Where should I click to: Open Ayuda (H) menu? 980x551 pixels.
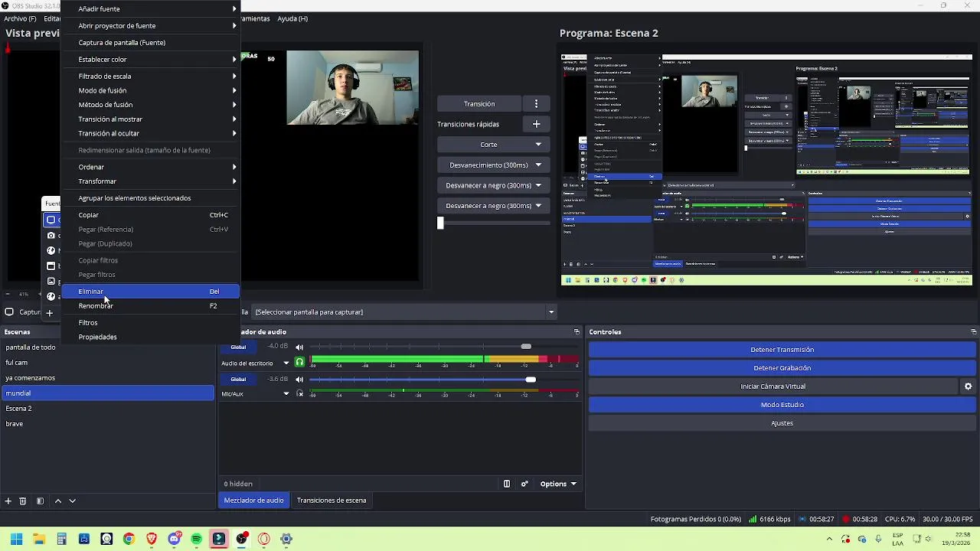292,18
